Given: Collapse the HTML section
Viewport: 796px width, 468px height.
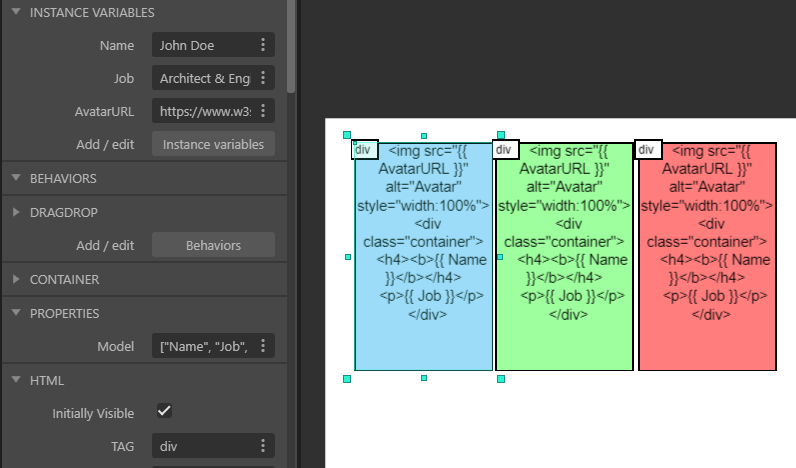Looking at the screenshot, I should (x=16, y=380).
